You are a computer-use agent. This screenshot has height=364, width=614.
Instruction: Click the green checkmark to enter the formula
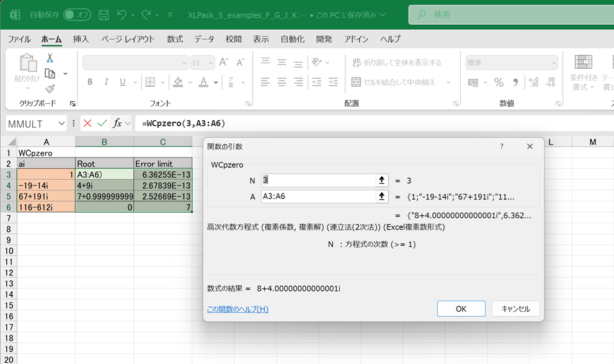click(102, 123)
